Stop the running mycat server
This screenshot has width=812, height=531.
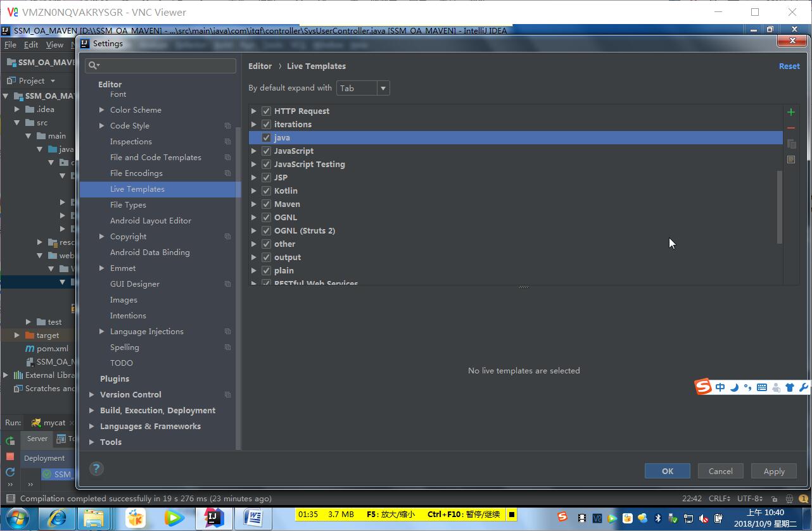pos(10,456)
